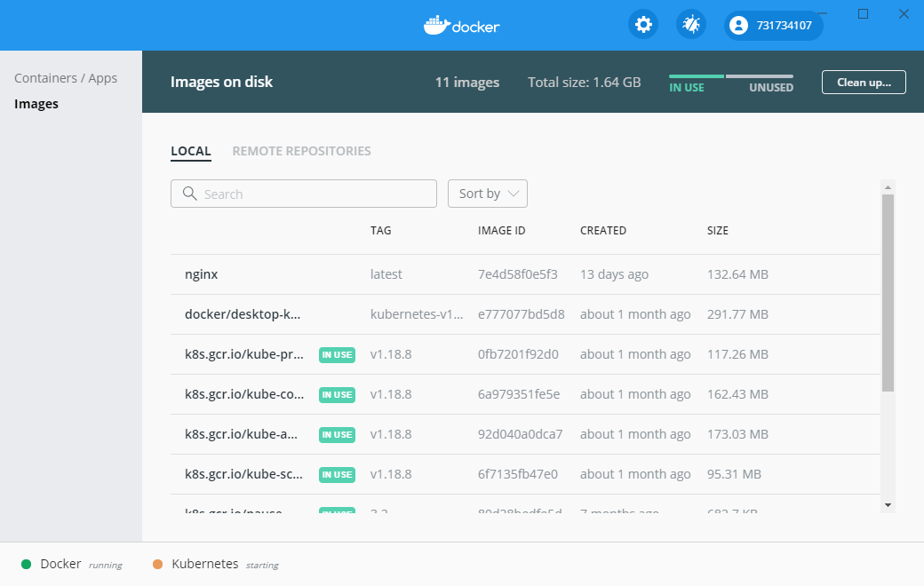Click IN USE badge on kube-pr row
Viewport: 924px width, 586px height.
coord(337,354)
